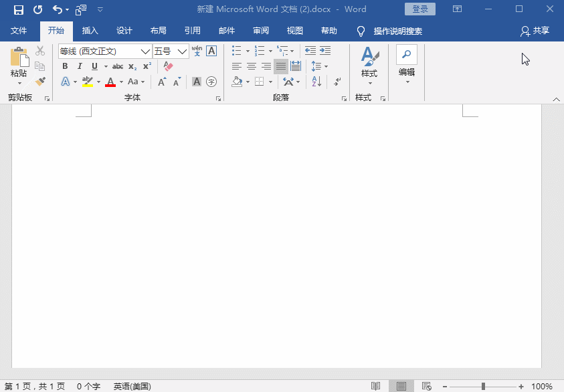Click the Enclose Characters 字 icon
Image resolution: width=564 pixels, height=392 pixels.
tap(211, 82)
